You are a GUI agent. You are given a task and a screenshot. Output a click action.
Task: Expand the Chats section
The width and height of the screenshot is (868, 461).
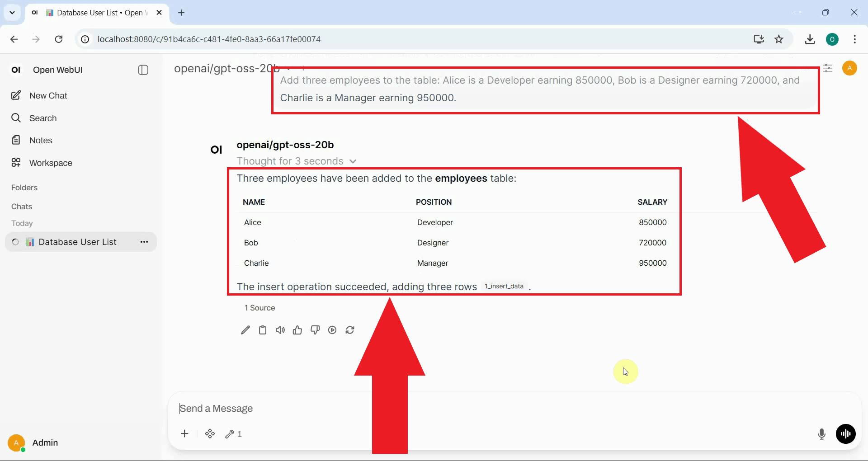pyautogui.click(x=22, y=207)
